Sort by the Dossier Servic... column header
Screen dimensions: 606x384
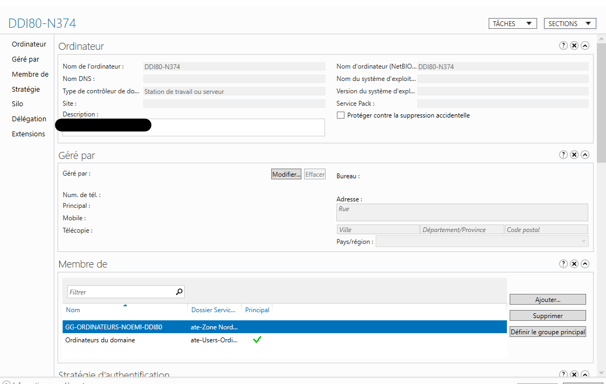[x=214, y=310]
